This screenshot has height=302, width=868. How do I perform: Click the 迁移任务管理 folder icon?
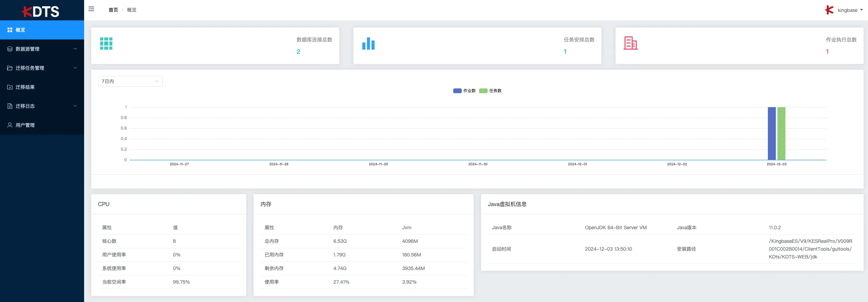10,68
